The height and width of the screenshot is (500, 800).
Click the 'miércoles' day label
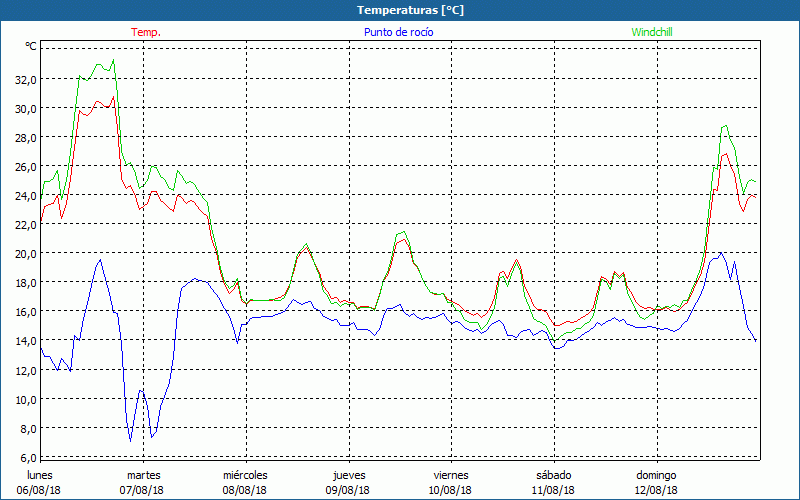pos(245,475)
